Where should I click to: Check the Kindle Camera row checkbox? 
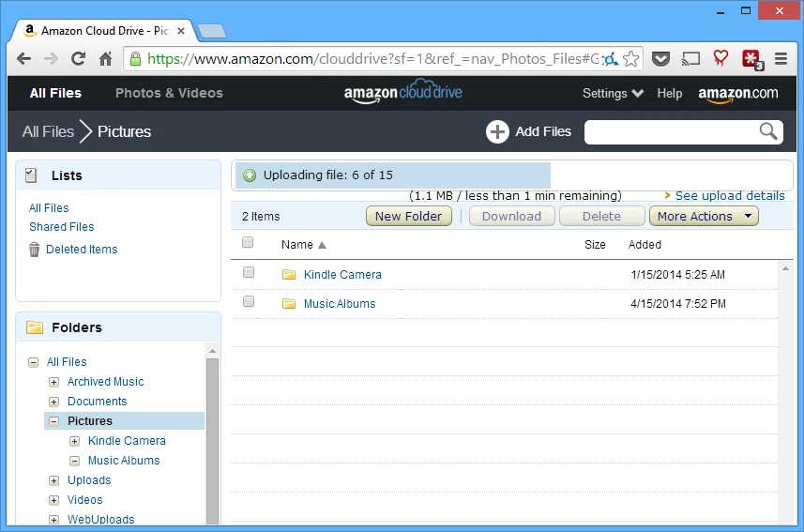coord(249,272)
